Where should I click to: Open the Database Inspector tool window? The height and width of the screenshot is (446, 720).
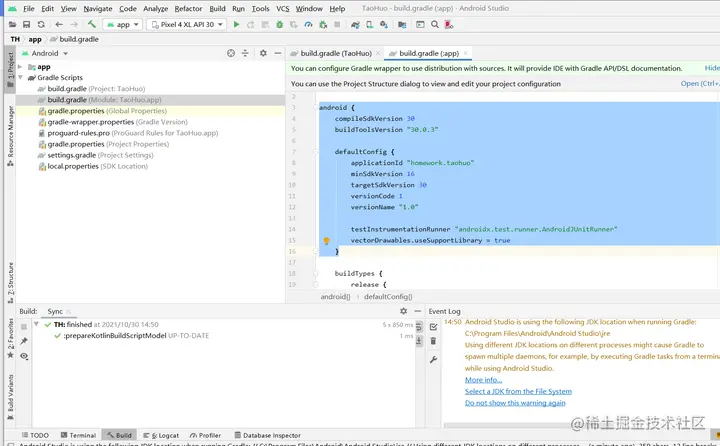[268, 435]
